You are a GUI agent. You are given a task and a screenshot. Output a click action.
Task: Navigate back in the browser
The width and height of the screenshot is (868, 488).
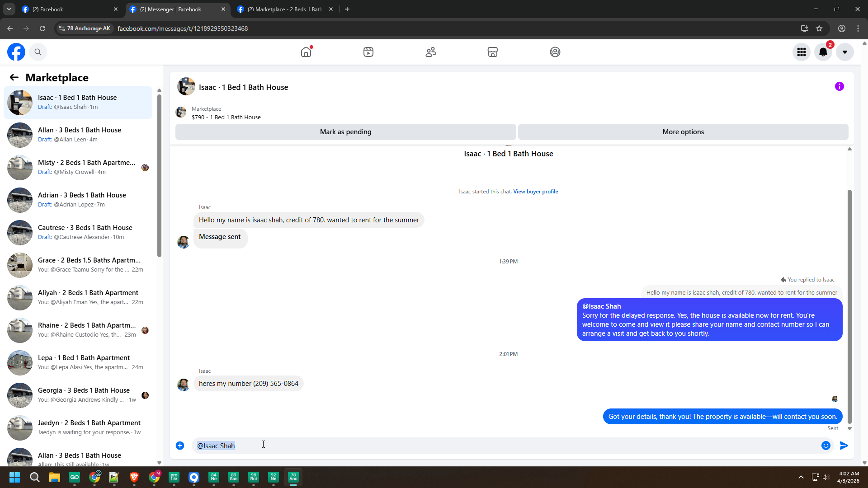click(10, 28)
